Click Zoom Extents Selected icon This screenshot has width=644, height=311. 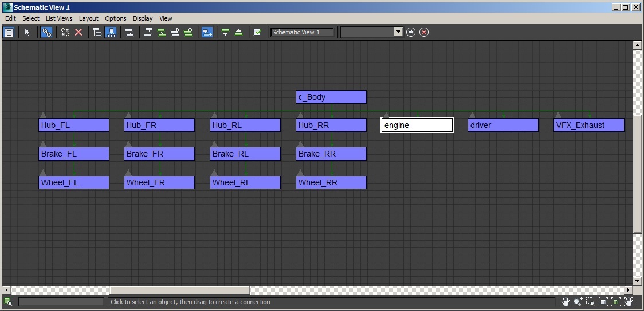pyautogui.click(x=616, y=302)
